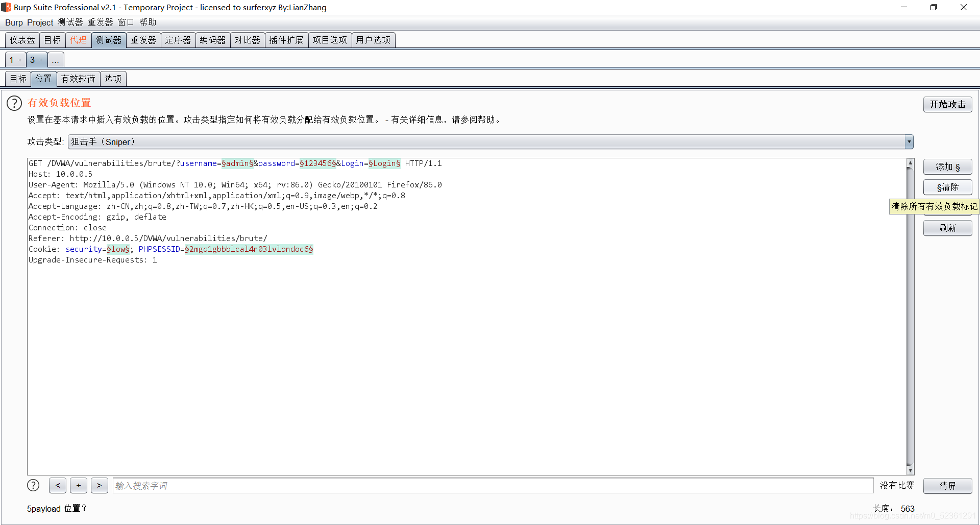Click the Referer header line
Image resolution: width=980 pixels, height=525 pixels.
148,238
